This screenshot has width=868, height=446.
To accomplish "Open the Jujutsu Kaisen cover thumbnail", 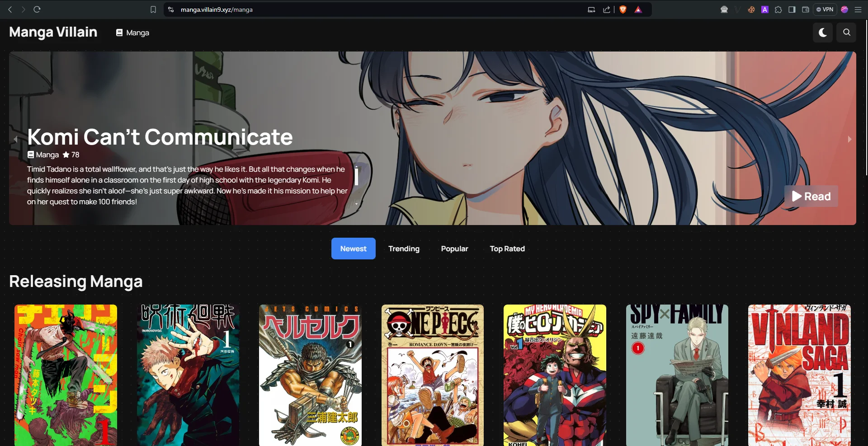I will (188, 375).
